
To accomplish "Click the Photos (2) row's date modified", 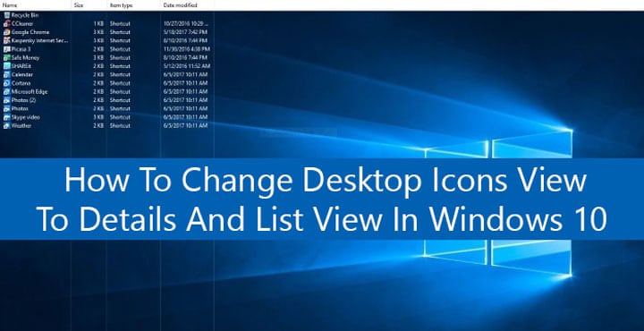I will click(185, 100).
